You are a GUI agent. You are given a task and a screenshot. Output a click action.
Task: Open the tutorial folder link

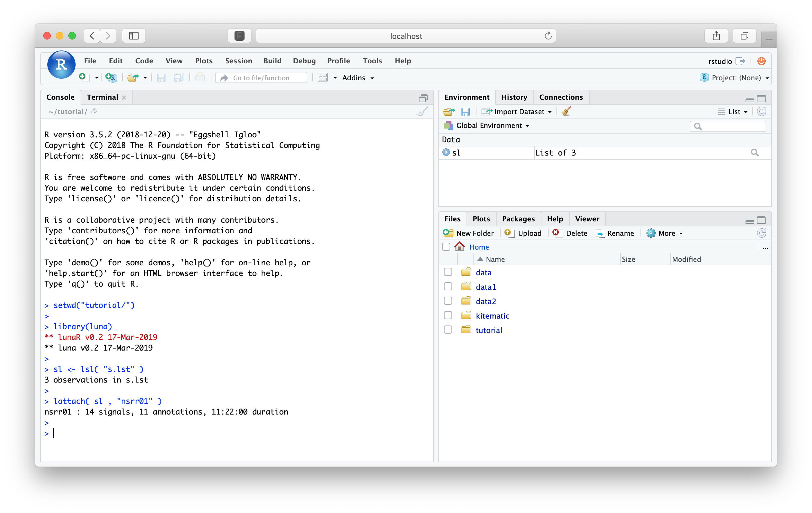pyautogui.click(x=489, y=330)
